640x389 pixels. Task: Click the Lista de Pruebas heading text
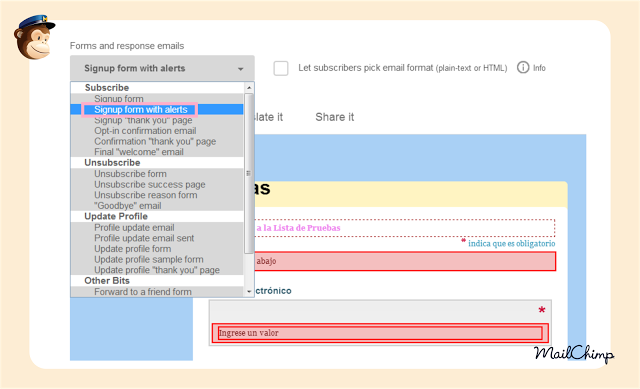[307, 228]
